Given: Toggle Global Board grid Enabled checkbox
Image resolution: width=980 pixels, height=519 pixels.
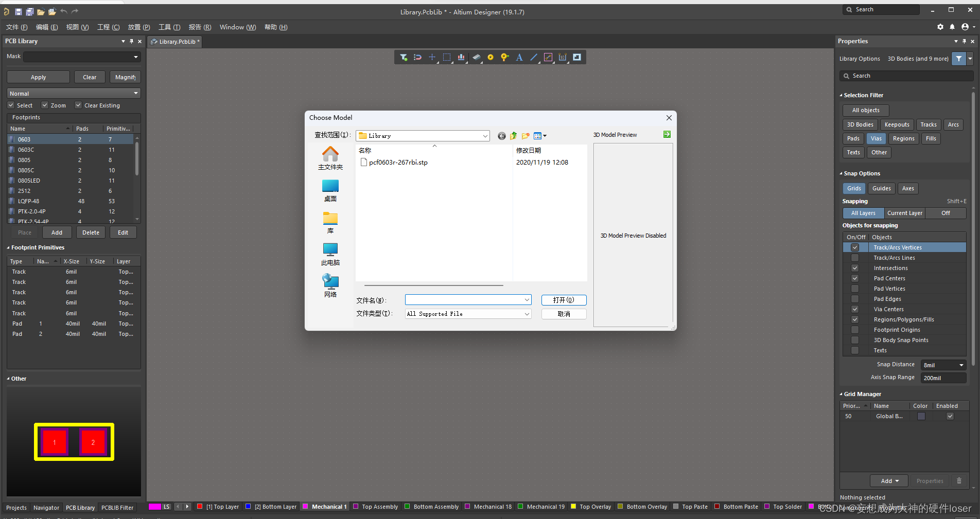Looking at the screenshot, I should pyautogui.click(x=950, y=416).
